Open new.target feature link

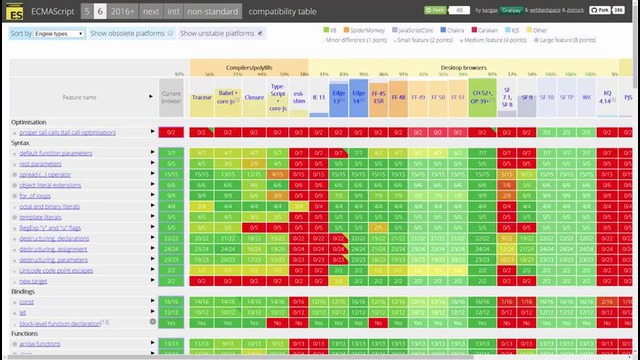click(x=33, y=281)
